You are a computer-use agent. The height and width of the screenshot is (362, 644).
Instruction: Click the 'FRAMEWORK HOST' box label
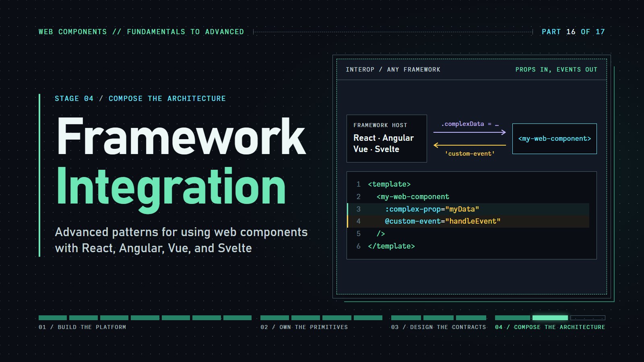pyautogui.click(x=380, y=125)
